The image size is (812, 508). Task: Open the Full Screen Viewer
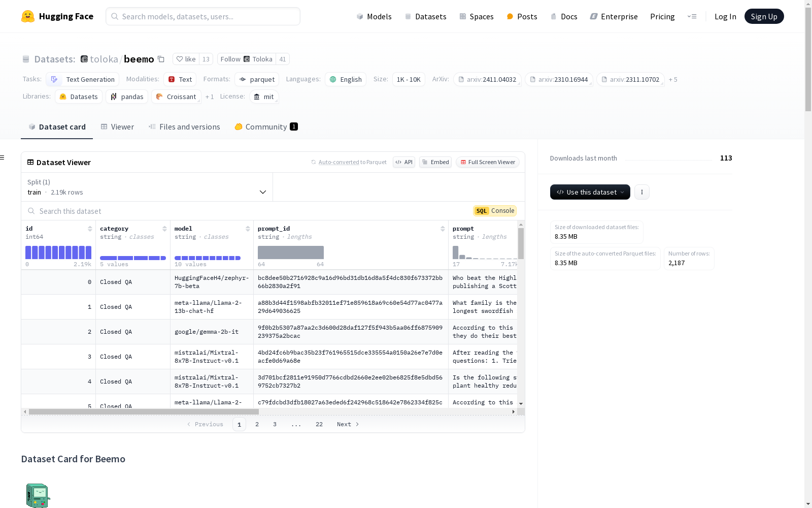[487, 162]
